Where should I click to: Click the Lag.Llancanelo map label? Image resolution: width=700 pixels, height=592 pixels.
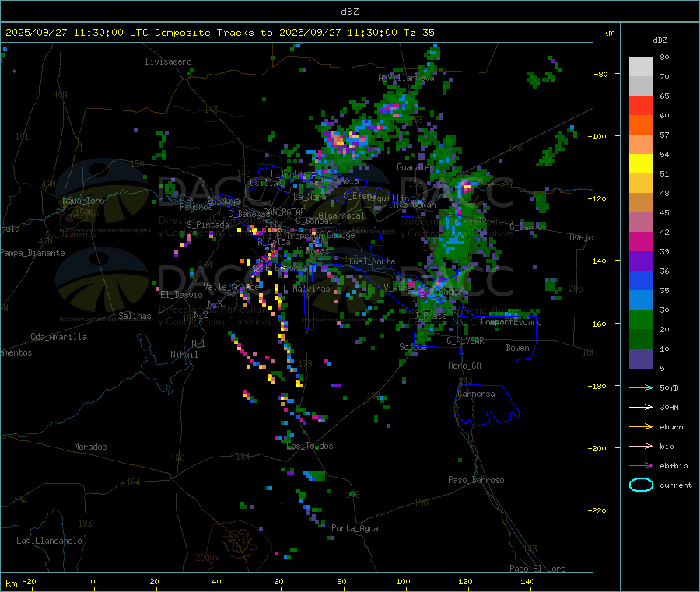pos(50,541)
